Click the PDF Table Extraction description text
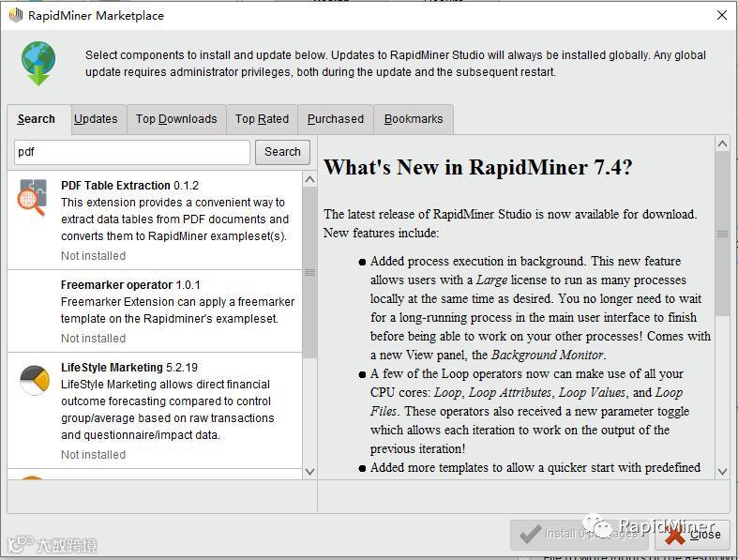Viewport: 738px width, 560px height. pyautogui.click(x=174, y=219)
